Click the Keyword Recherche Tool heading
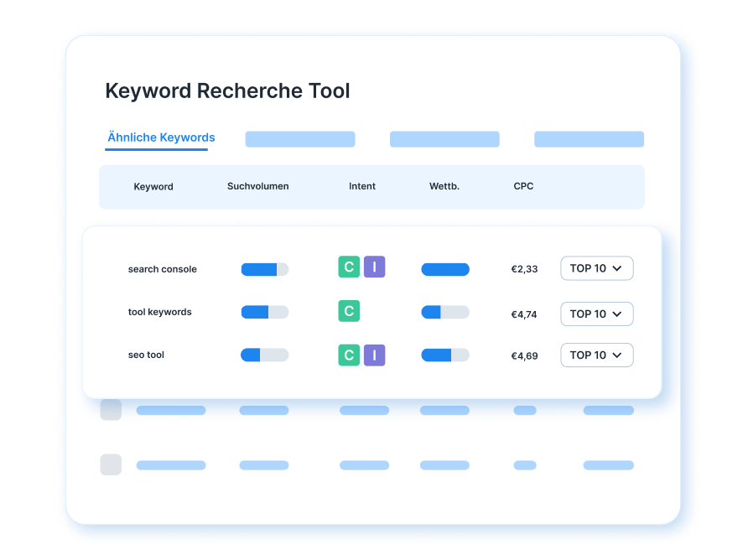The width and height of the screenshot is (748, 560). (227, 91)
